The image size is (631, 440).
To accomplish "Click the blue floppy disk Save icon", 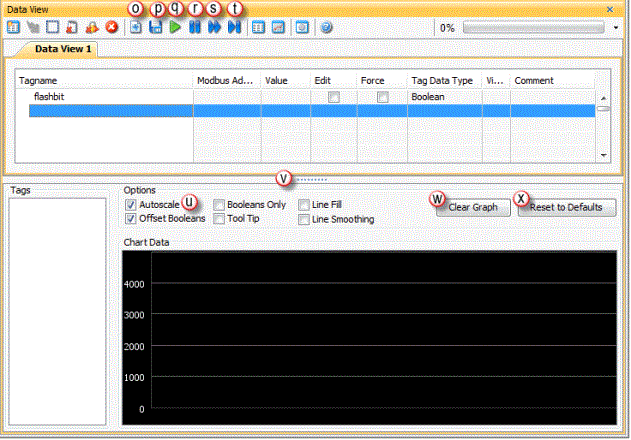I will [155, 28].
